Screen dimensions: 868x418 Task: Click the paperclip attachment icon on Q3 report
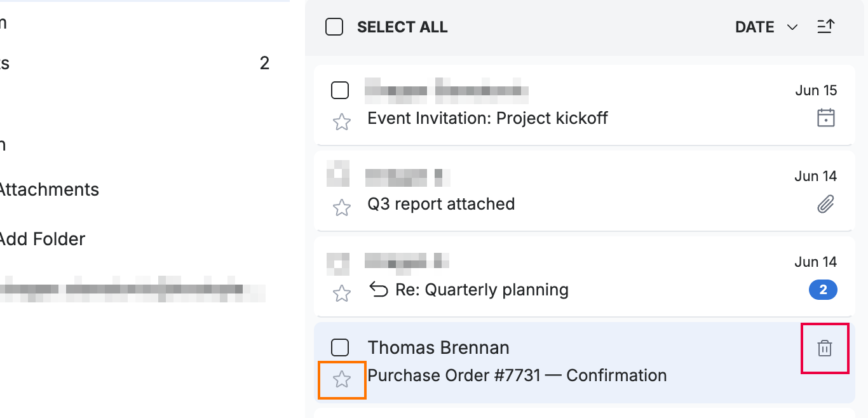coord(825,204)
